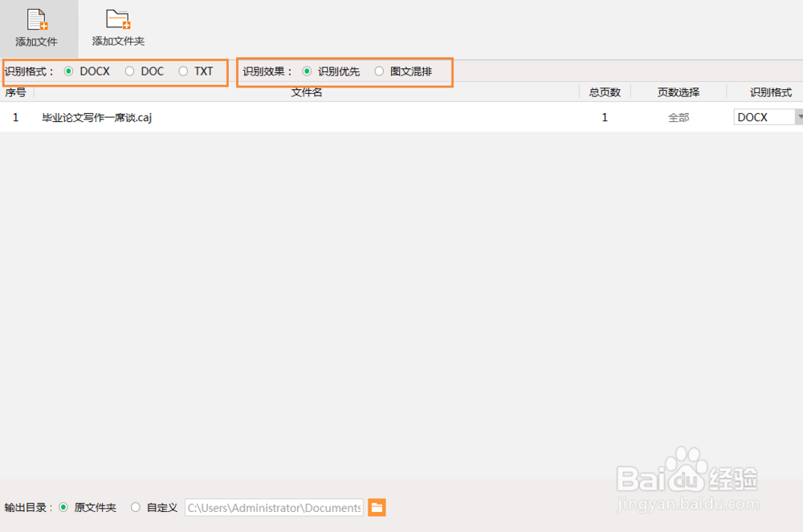Image resolution: width=803 pixels, height=532 pixels.
Task: Click the 序号 column header
Action: [x=15, y=91]
